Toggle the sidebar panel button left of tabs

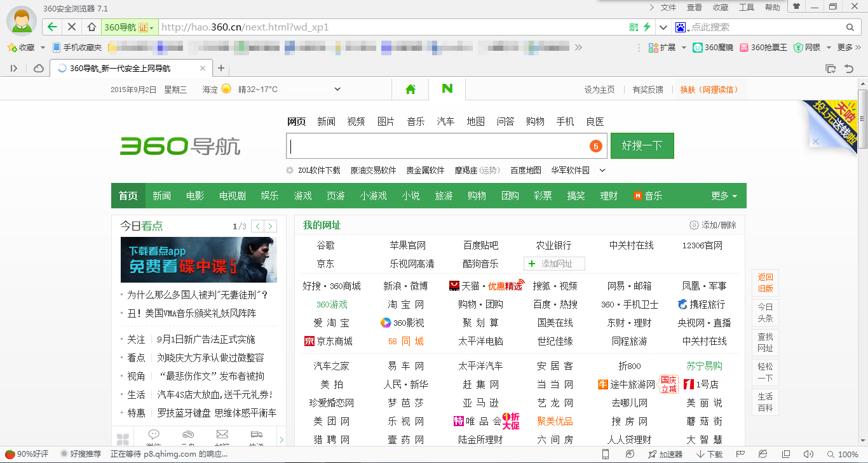coord(14,69)
